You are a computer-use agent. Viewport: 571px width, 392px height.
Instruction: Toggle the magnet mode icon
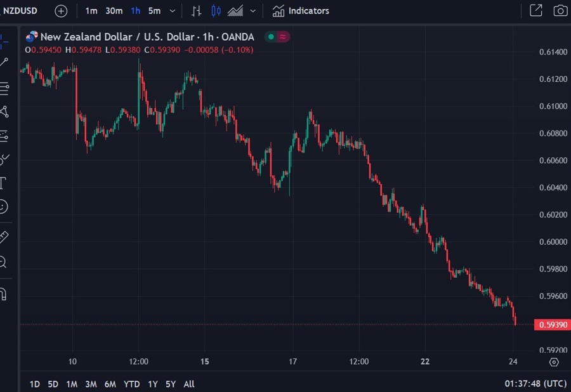[3, 294]
